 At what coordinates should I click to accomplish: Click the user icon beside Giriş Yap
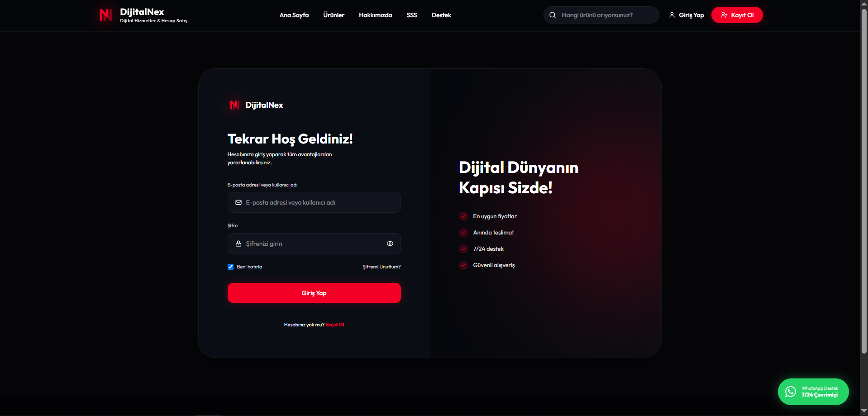click(672, 15)
